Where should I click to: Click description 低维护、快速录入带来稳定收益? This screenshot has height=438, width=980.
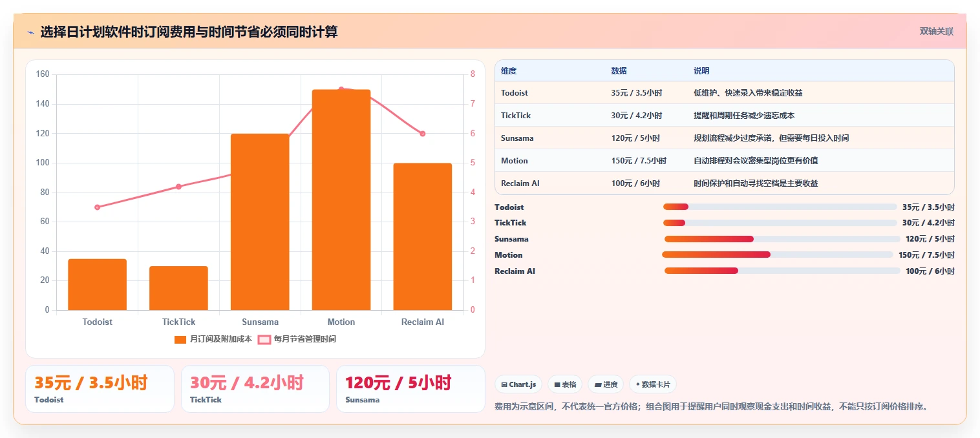748,93
